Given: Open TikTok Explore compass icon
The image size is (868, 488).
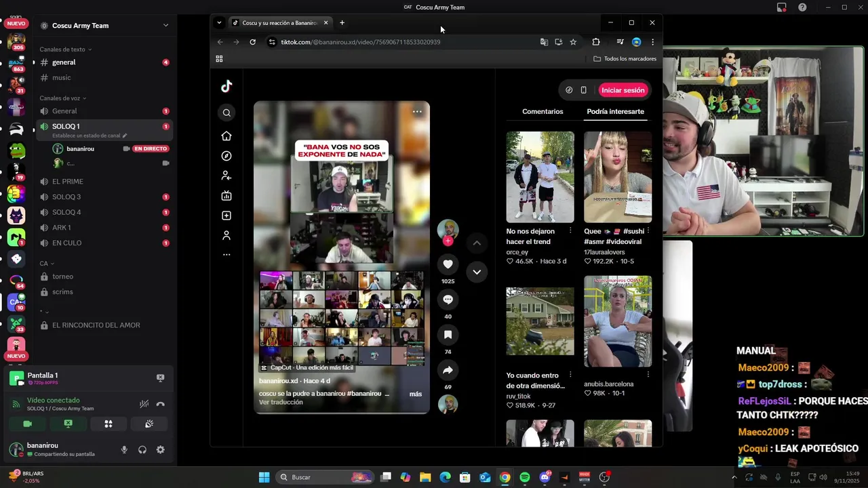Looking at the screenshot, I should (x=226, y=156).
